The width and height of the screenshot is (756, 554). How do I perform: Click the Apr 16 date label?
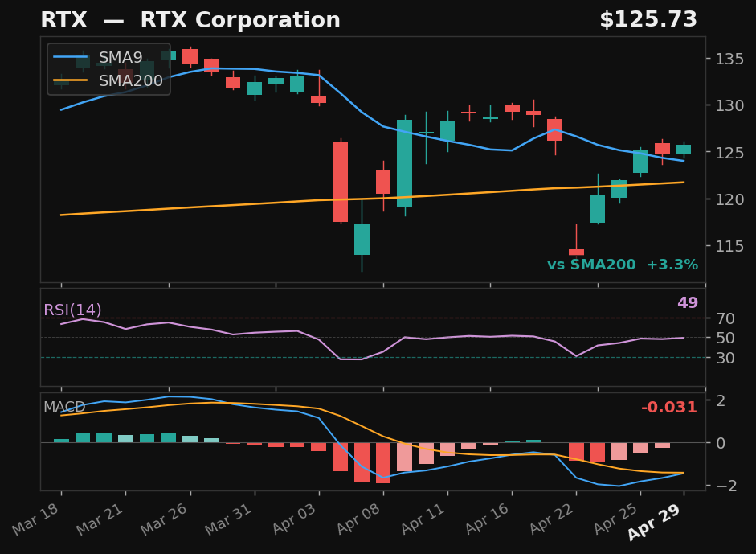tap(488, 519)
